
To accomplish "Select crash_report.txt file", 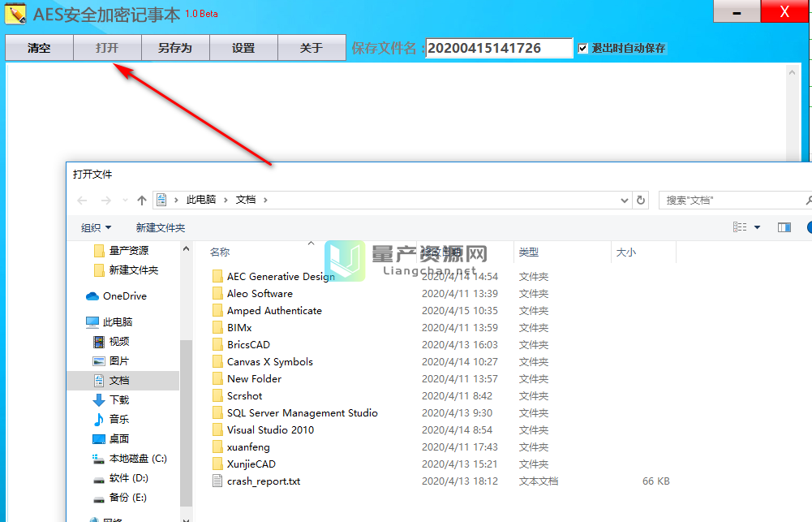I will point(264,481).
